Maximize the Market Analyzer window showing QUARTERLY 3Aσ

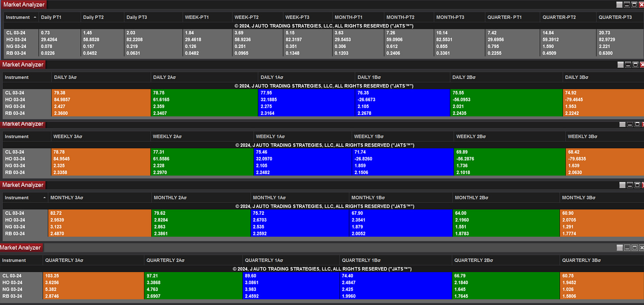634,248
